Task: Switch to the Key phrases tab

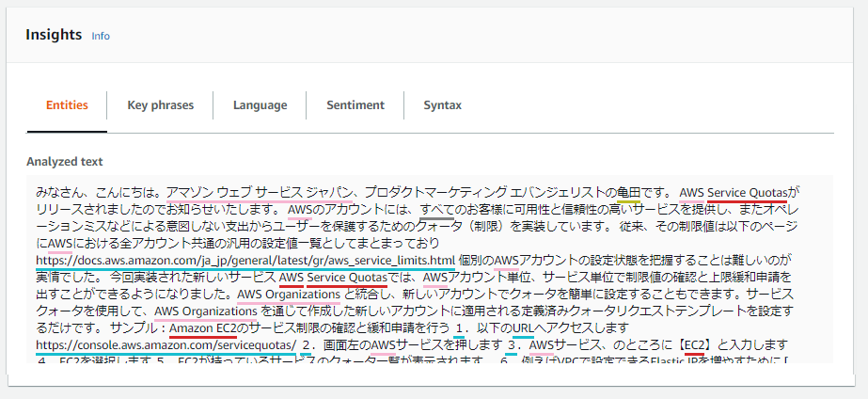Action: [161, 105]
